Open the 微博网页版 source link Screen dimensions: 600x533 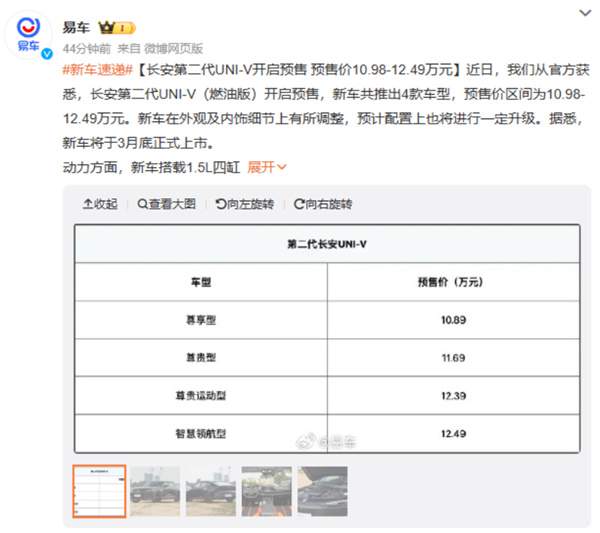pos(173,49)
